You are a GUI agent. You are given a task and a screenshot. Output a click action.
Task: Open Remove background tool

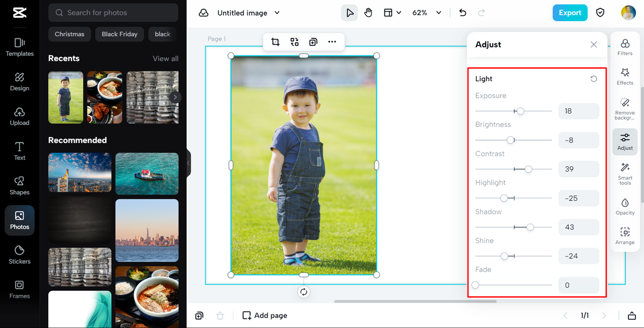click(x=625, y=108)
